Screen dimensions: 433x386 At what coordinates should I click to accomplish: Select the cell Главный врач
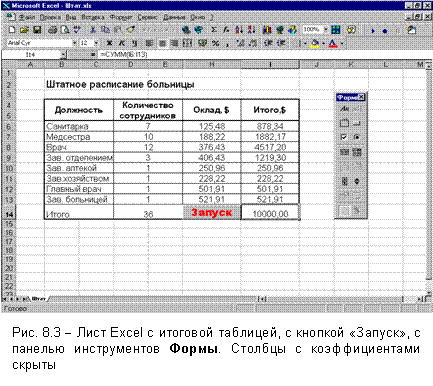tap(79, 189)
